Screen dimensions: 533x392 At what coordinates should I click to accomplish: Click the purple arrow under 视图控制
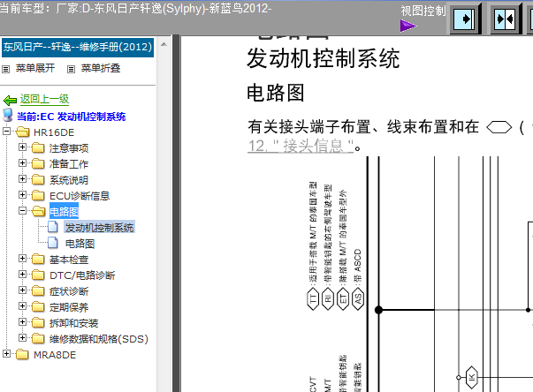pos(408,26)
